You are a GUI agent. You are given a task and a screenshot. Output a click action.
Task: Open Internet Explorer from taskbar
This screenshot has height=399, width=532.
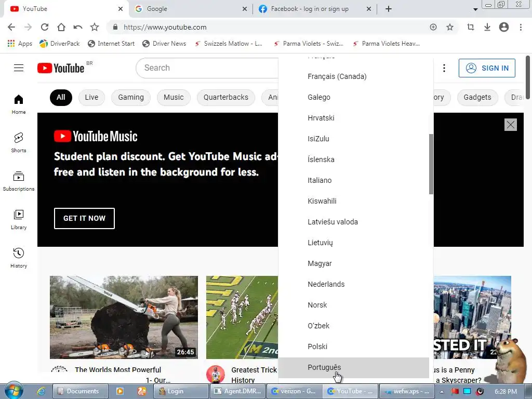pos(41,391)
